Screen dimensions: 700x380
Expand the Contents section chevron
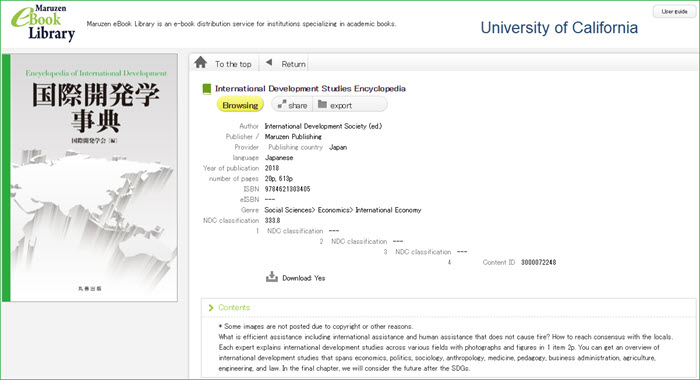coord(211,308)
